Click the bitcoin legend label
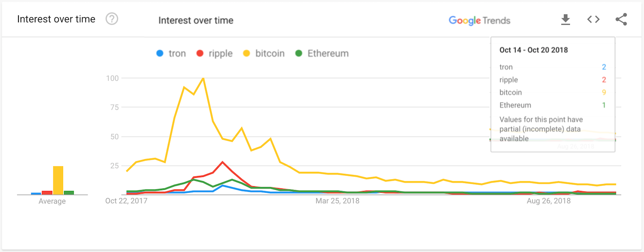644x252 pixels. [270, 53]
